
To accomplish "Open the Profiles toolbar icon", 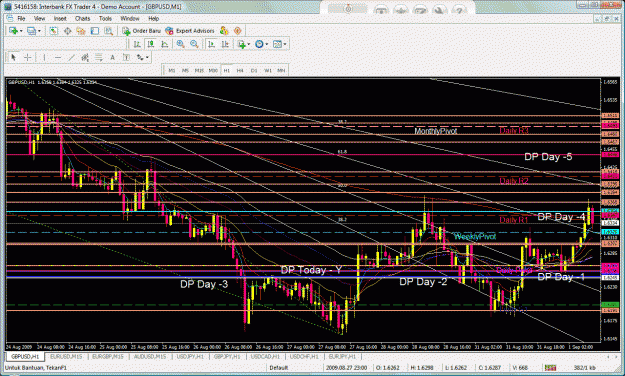I will pos(31,31).
